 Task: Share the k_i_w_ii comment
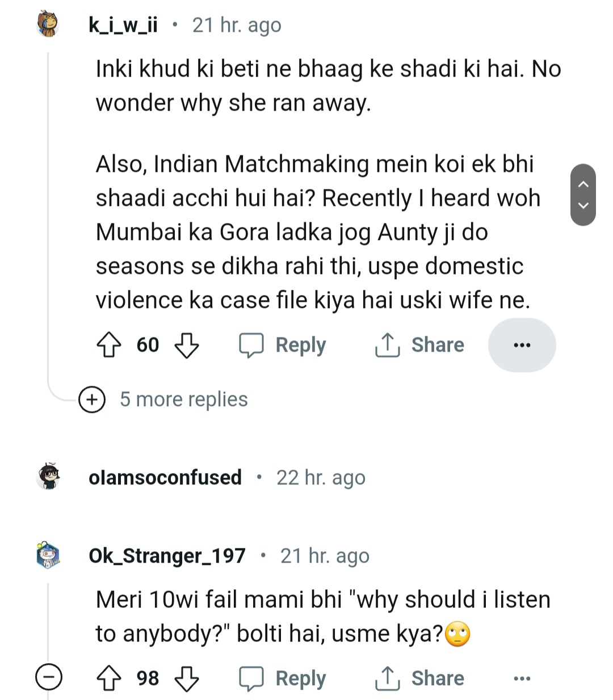[x=420, y=345]
